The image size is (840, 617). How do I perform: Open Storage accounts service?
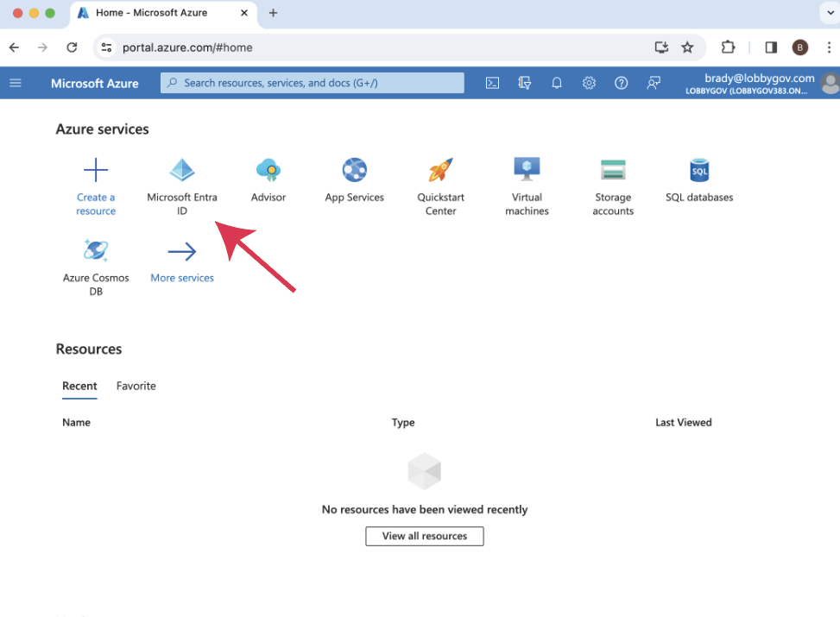(614, 186)
